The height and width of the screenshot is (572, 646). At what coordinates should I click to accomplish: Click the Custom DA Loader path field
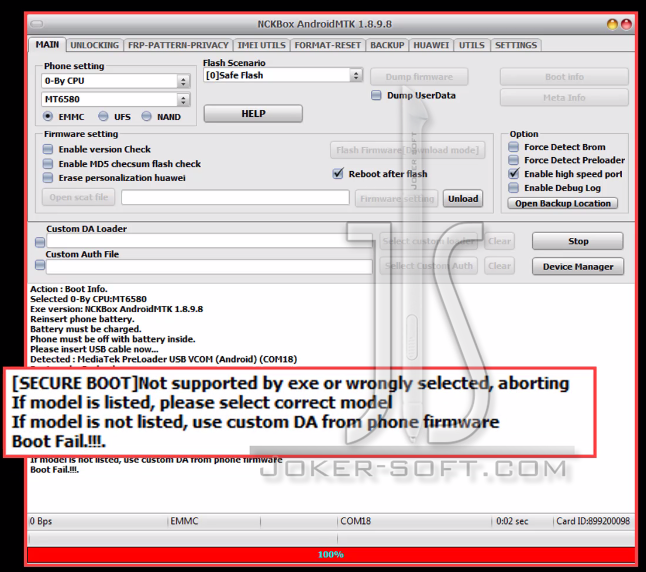(x=209, y=241)
